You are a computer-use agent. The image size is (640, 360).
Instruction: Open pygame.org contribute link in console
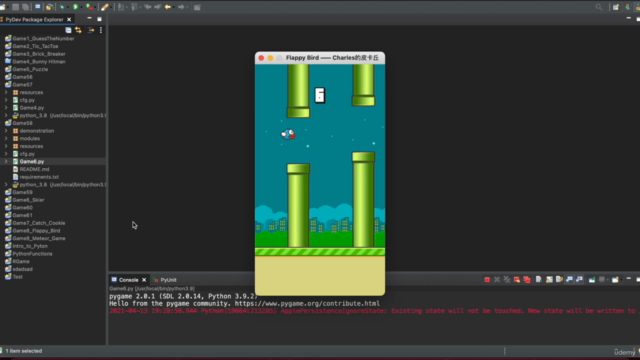pos(307,304)
